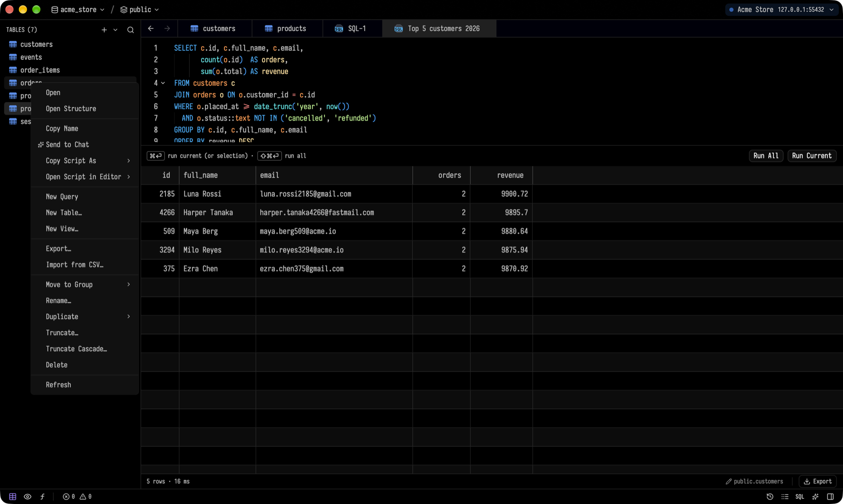Collapse the fold arrow at line 4
The image size is (843, 504).
(163, 83)
